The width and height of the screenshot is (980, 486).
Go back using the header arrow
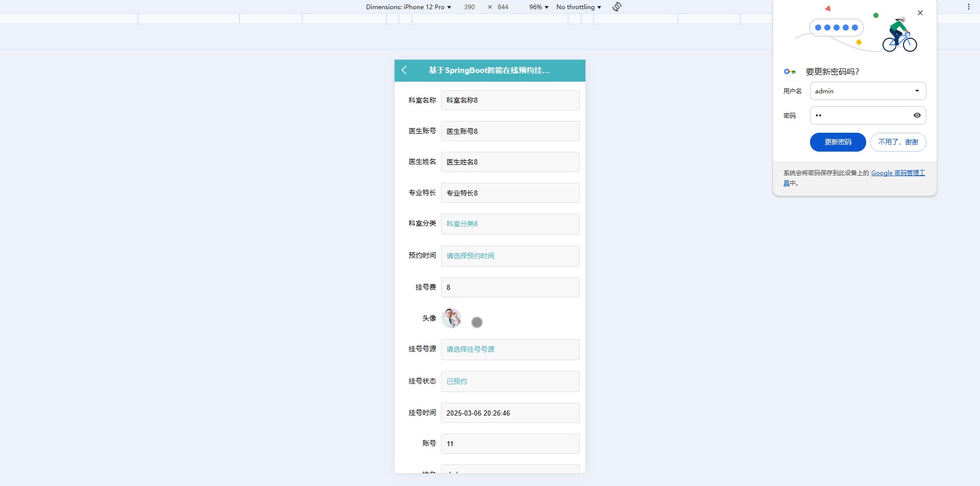(x=404, y=70)
